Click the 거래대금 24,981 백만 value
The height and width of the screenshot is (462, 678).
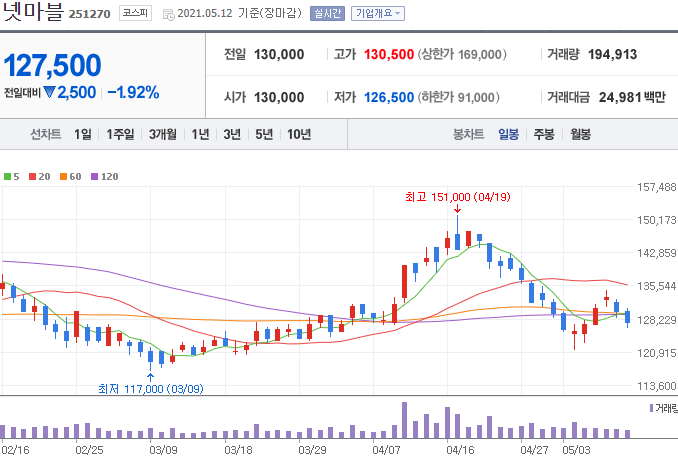(x=632, y=97)
